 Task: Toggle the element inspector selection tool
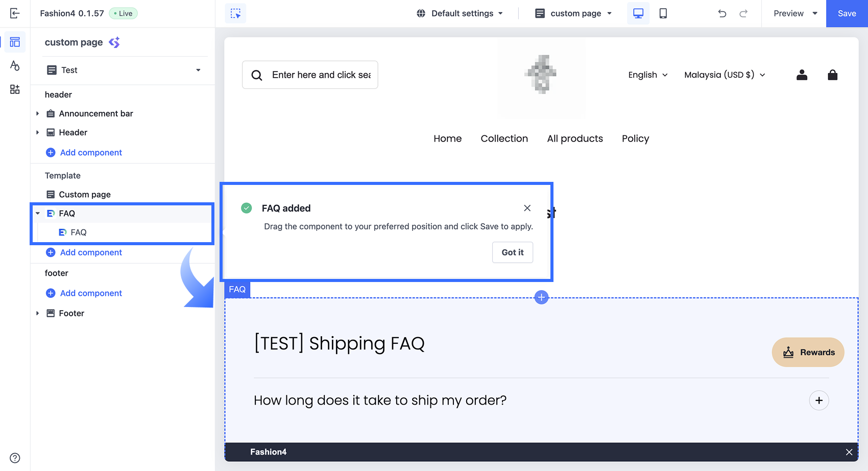tap(235, 13)
